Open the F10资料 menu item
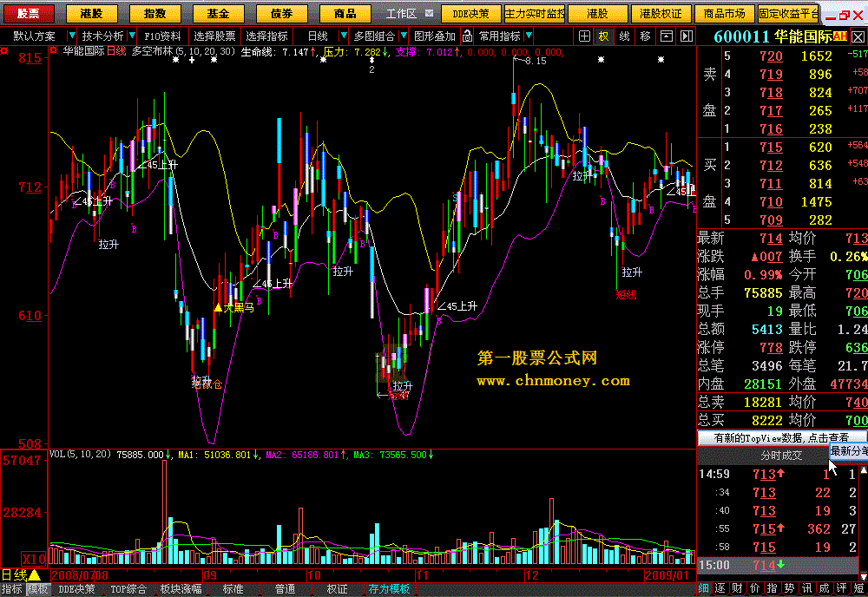This screenshot has width=868, height=597. click(x=163, y=36)
